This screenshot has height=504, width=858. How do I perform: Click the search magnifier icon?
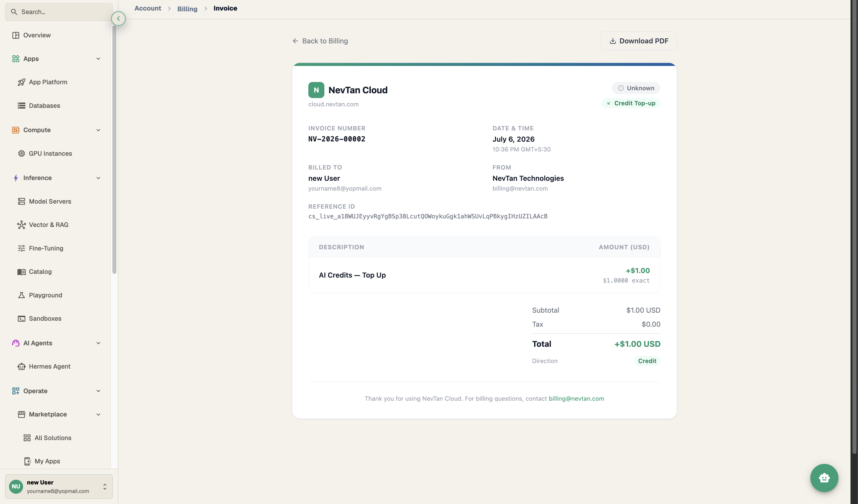click(14, 12)
